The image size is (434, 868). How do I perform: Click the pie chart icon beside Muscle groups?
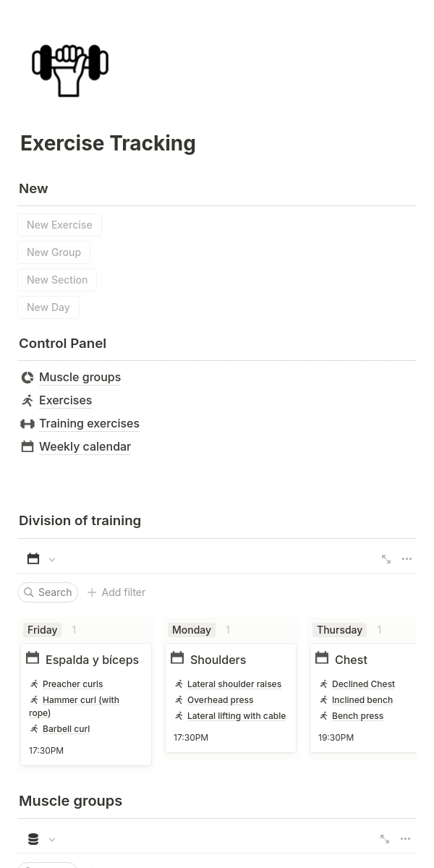coord(27,378)
